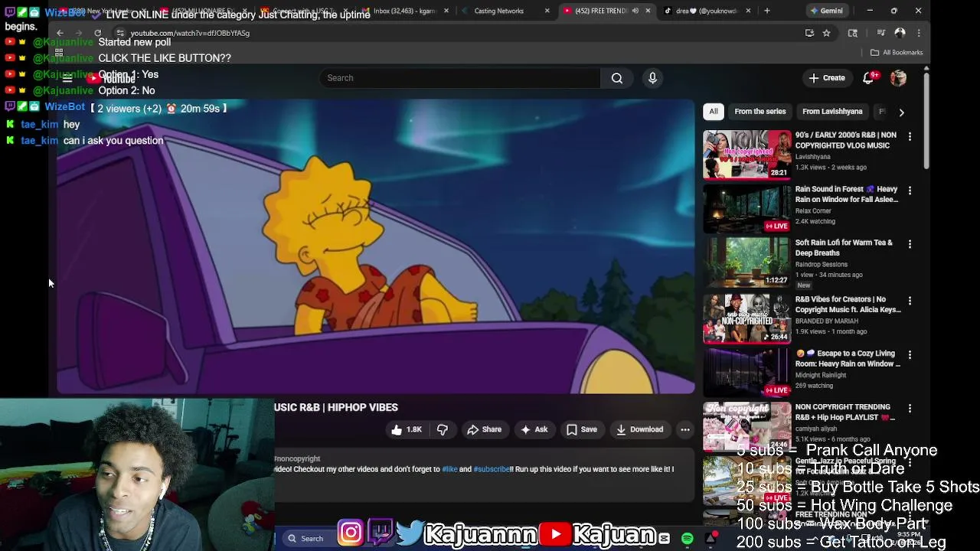Image resolution: width=980 pixels, height=551 pixels.
Task: Dislike the video with thumbs down
Action: click(x=443, y=430)
